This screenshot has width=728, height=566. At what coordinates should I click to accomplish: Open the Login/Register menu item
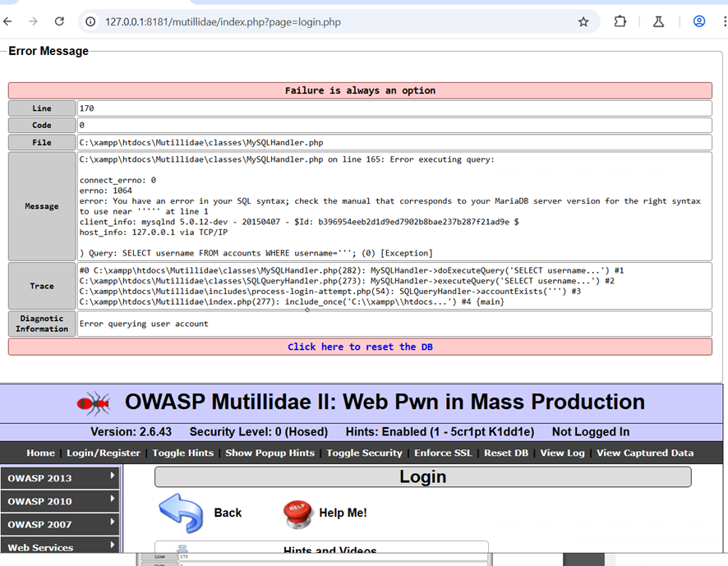click(104, 453)
